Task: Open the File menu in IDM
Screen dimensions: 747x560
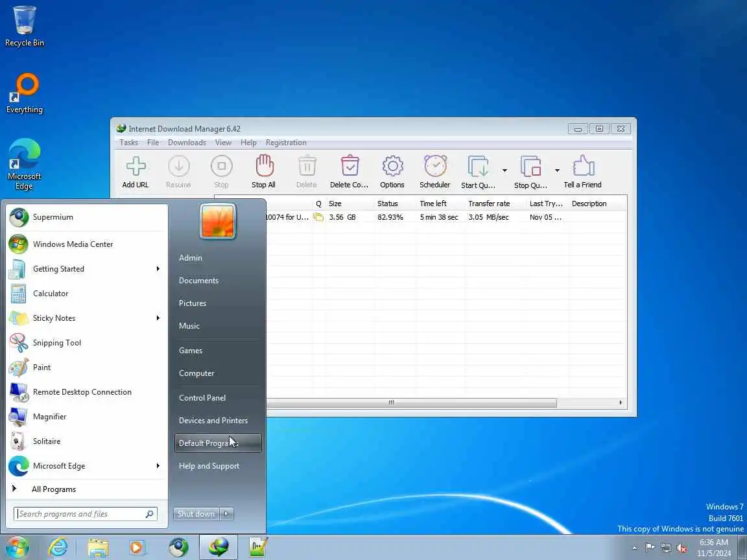Action: pos(153,143)
